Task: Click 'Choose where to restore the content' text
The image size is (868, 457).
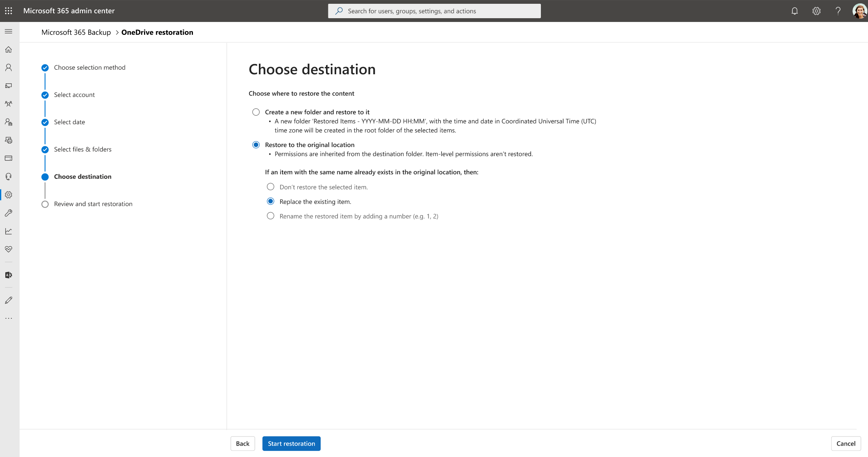Action: [x=301, y=94]
